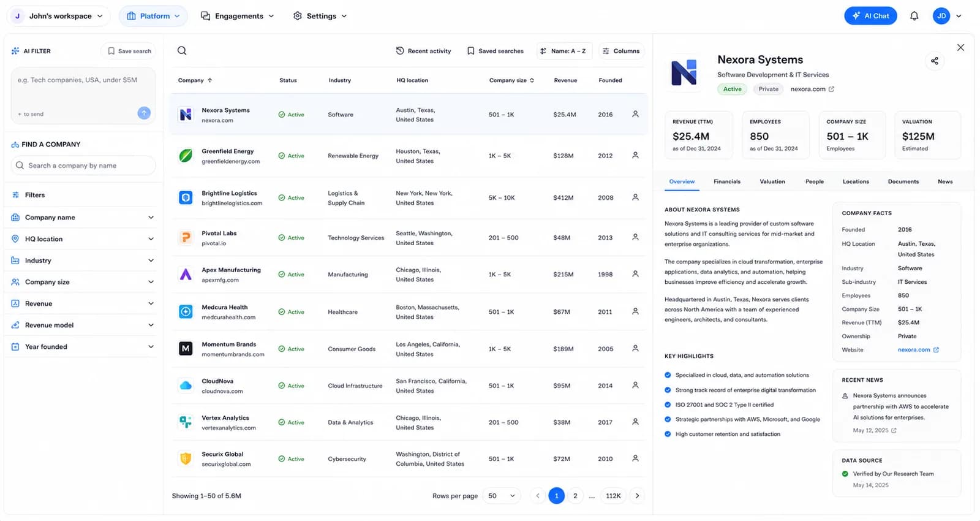
Task: Open John's workspace switcher dropdown
Action: click(59, 16)
